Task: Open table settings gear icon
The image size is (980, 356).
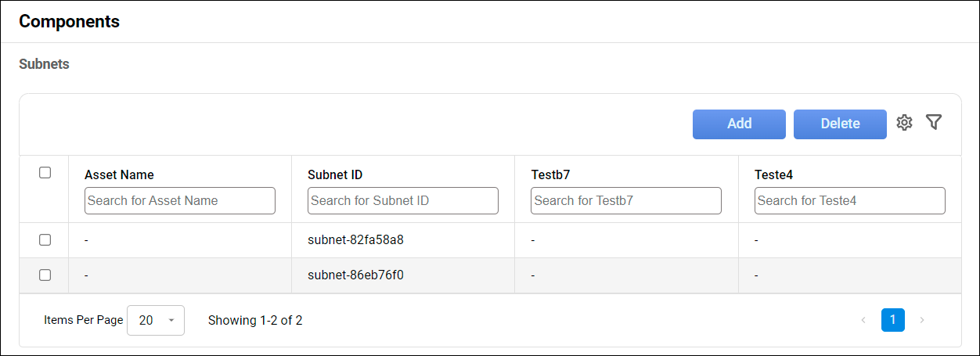Action: (x=905, y=123)
